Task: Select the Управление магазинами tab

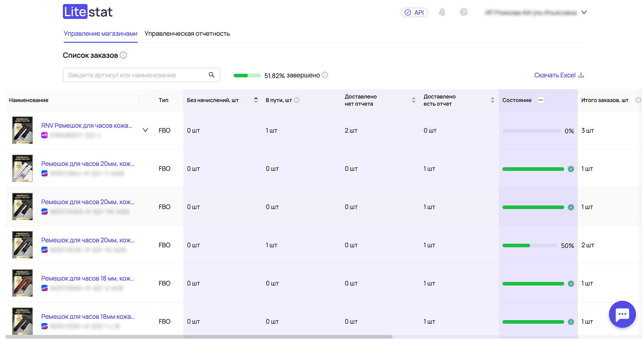Action: pyautogui.click(x=100, y=34)
